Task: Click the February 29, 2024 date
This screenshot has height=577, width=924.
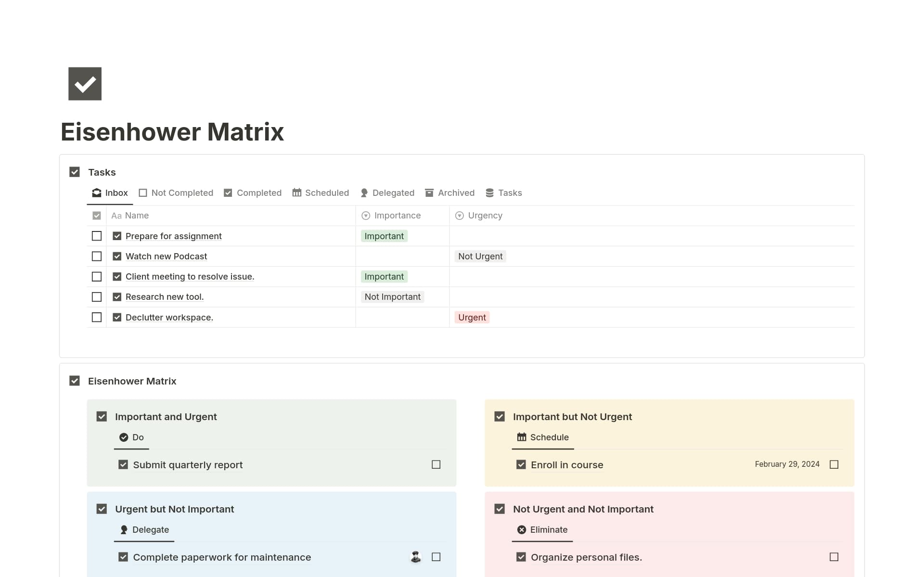Action: 787,464
